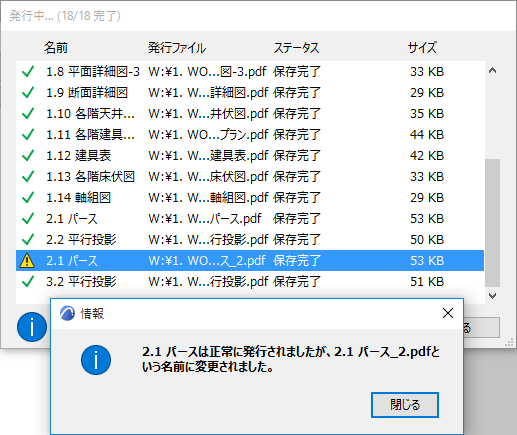This screenshot has width=517, height=435.
Task: Click the size value 51 KB
Action: [x=427, y=281]
